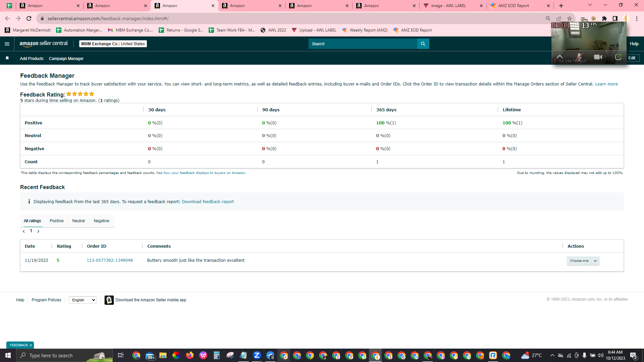Open a new browser tab
644x362 pixels.
tap(561, 6)
